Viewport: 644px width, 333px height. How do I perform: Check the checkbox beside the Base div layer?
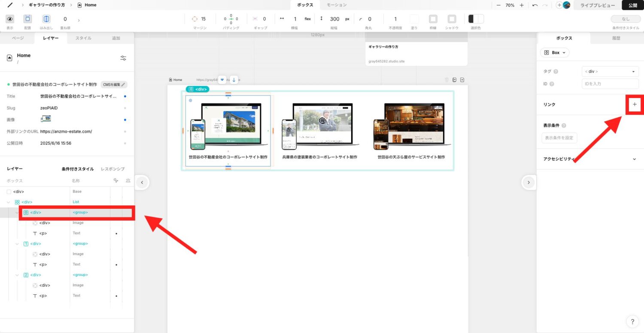[x=9, y=192]
